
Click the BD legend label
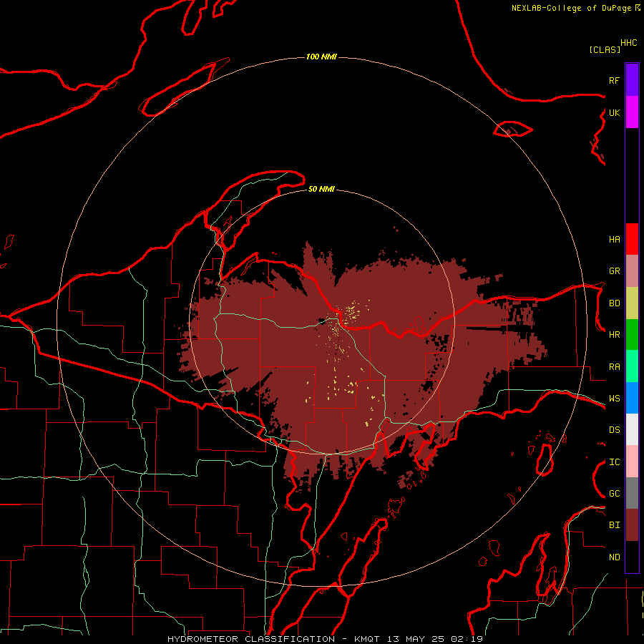click(x=614, y=303)
